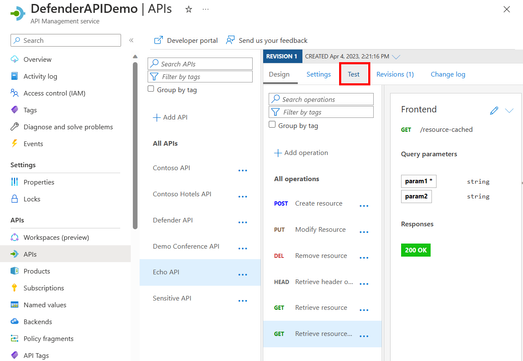Tick Group by tag in API list
523x361 pixels.
point(151,89)
